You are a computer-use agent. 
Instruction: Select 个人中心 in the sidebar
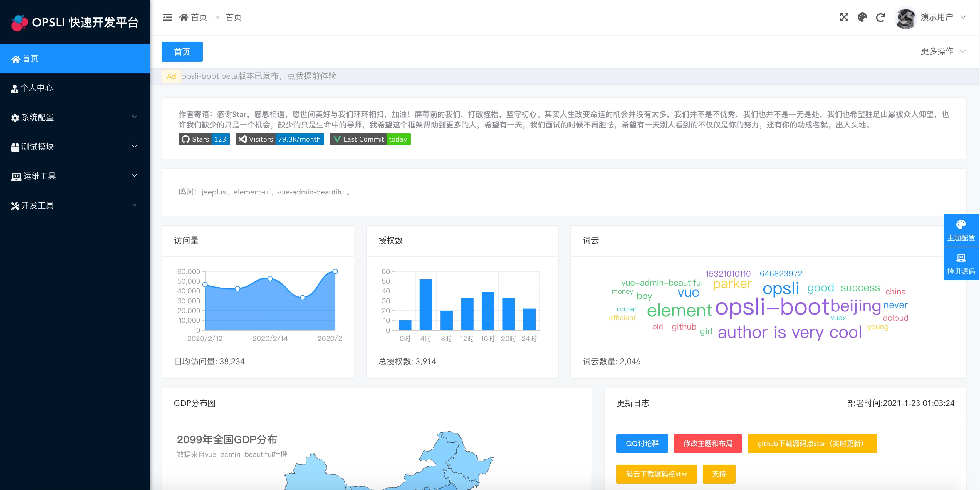pos(36,88)
